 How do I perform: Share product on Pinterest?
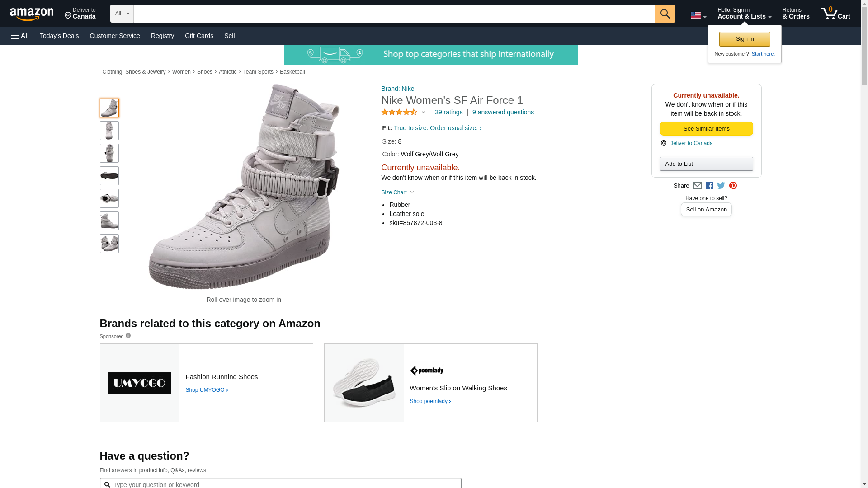click(733, 186)
